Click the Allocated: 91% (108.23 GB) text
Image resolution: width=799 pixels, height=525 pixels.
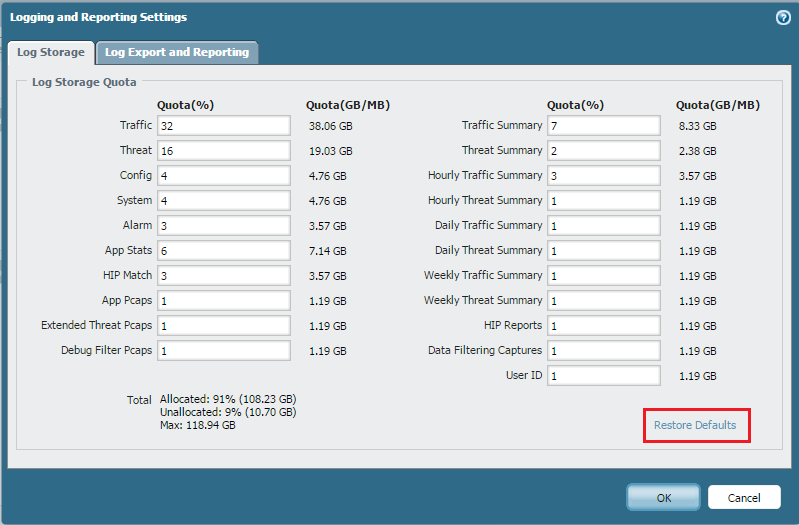coord(228,399)
